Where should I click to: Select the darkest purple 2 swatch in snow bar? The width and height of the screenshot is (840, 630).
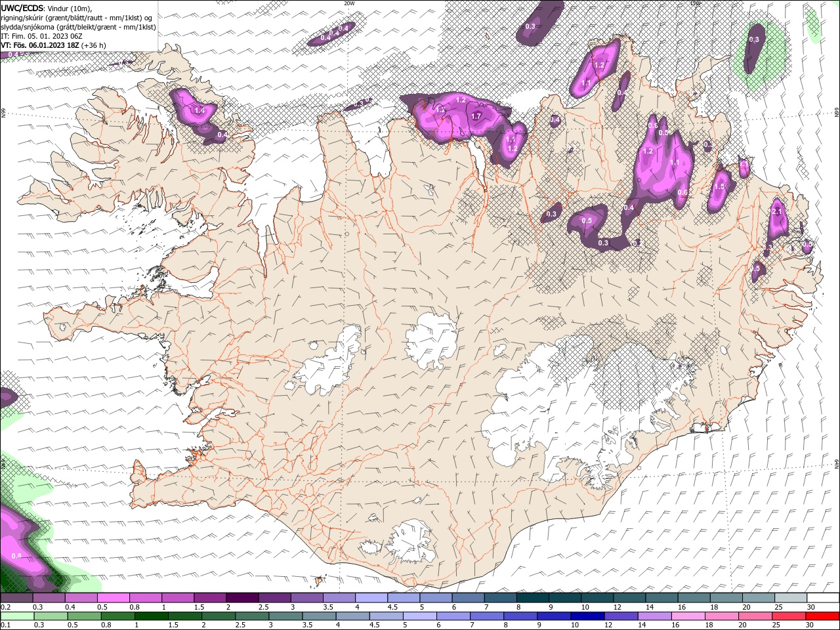point(241,597)
